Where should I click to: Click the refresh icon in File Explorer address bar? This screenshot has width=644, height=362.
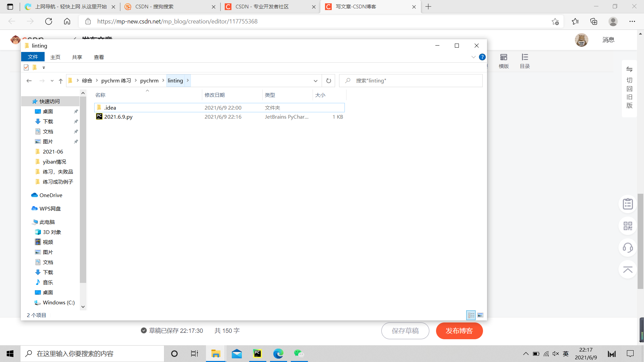[328, 80]
